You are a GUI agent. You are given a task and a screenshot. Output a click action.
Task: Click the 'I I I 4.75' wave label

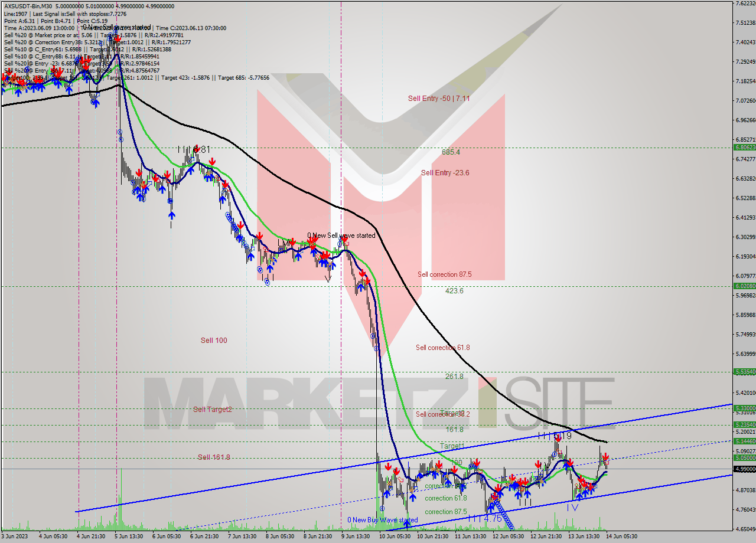tap(484, 518)
